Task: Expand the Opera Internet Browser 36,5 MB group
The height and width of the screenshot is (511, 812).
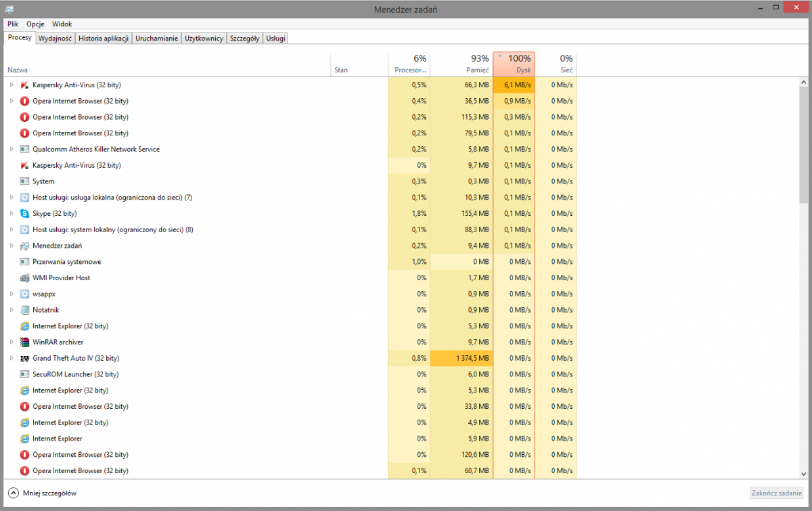Action: (12, 101)
